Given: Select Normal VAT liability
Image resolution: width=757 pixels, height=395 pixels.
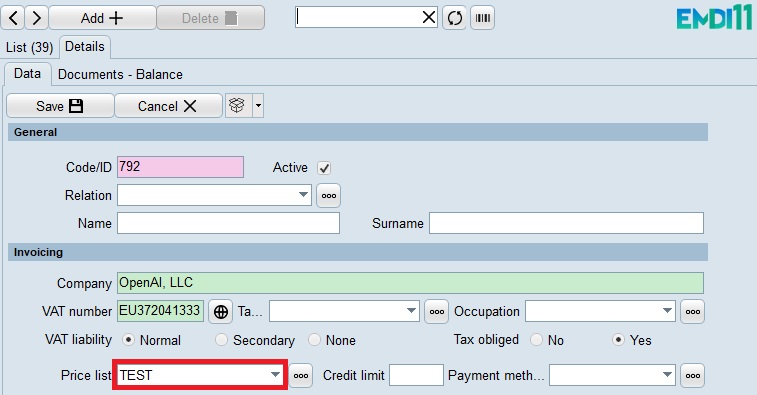Looking at the screenshot, I should 128,340.
